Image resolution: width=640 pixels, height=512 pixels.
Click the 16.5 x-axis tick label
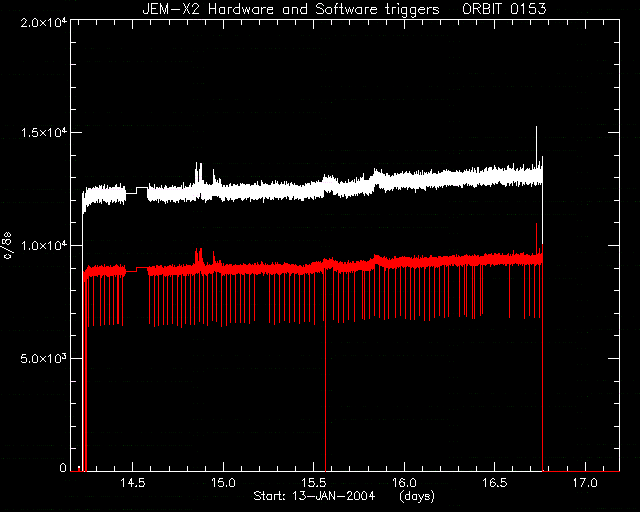(x=494, y=483)
